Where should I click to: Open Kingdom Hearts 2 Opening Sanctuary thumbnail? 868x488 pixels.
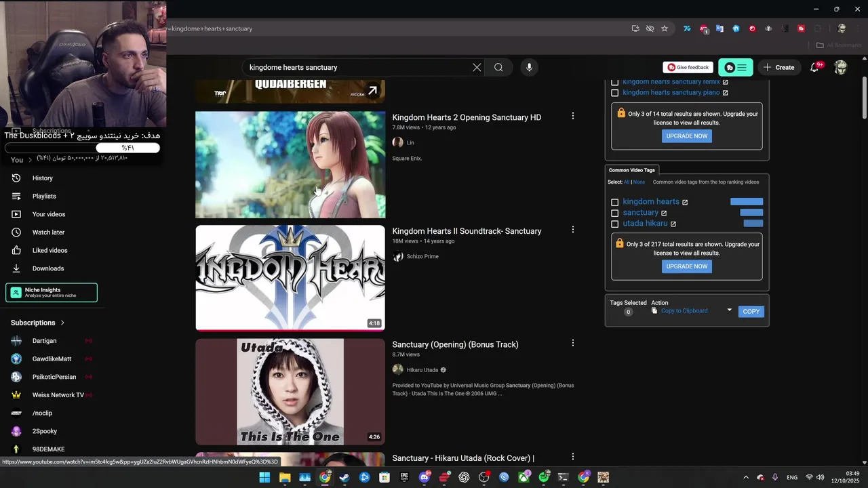(290, 165)
